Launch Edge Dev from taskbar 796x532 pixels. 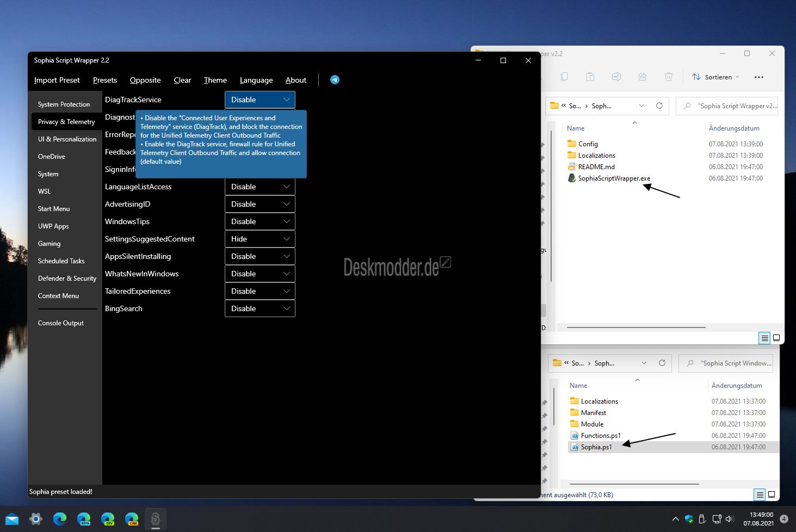coord(108,519)
